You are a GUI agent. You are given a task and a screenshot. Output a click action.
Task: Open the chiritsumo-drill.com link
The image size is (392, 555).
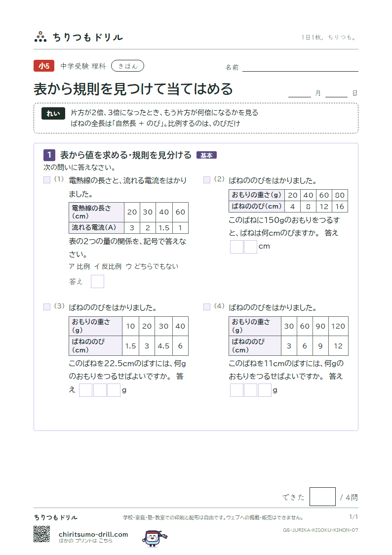(x=93, y=534)
